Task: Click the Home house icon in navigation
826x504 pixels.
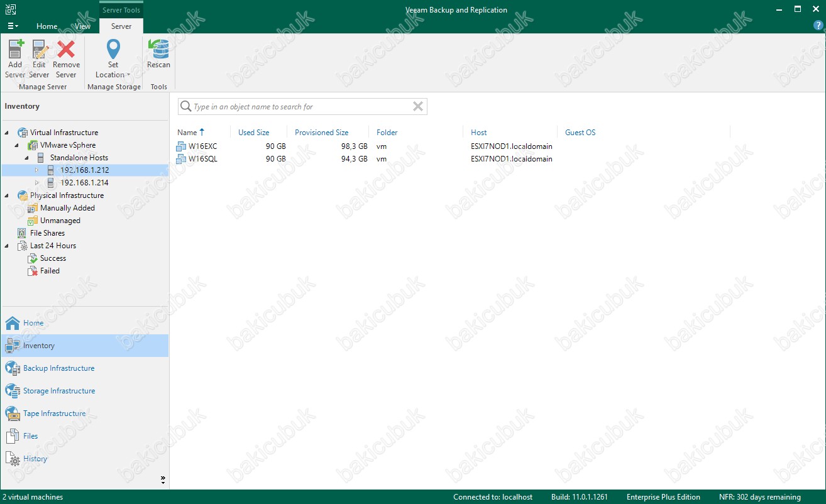Action: [13, 323]
